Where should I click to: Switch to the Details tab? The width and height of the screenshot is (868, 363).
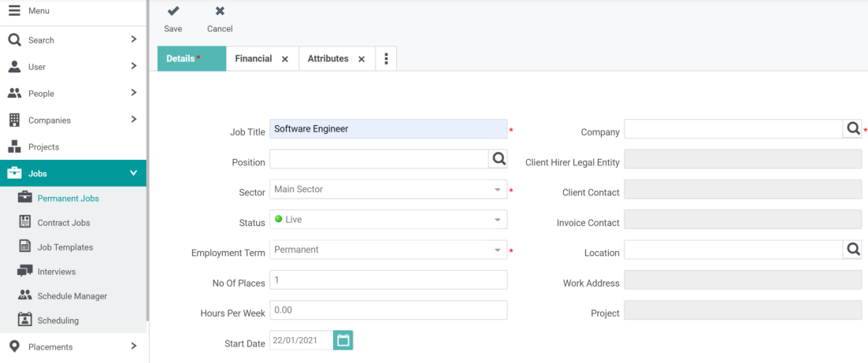click(x=192, y=58)
